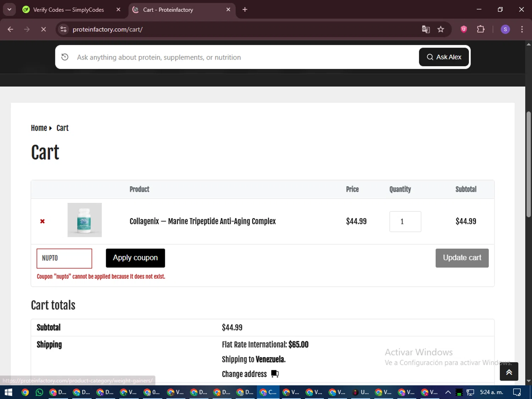The width and height of the screenshot is (532, 399).
Task: Click the search history clock icon
Action: [x=65, y=57]
